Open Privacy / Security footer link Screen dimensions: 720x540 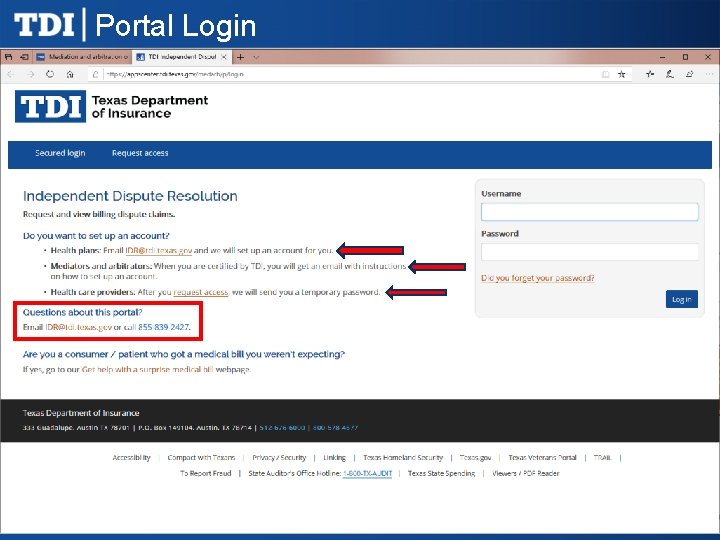[279, 457]
